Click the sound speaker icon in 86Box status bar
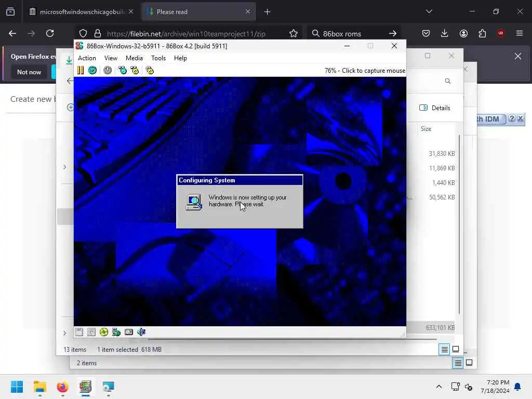 point(141,332)
